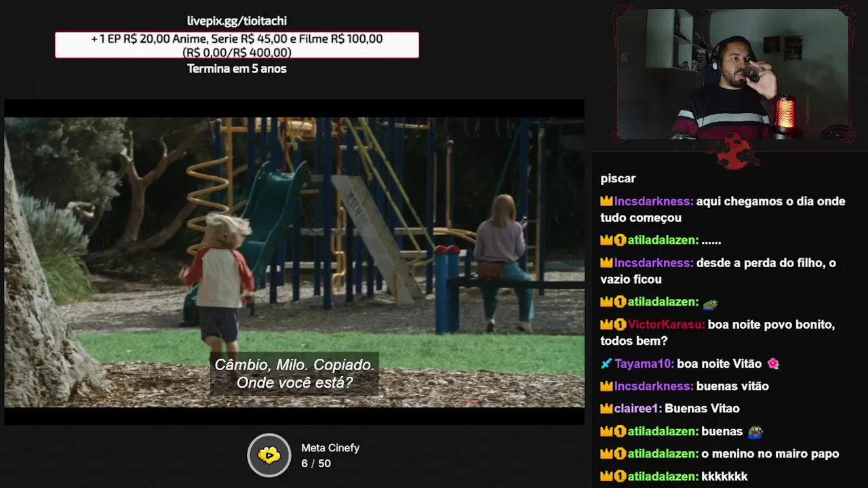
Task: Click the emote in atiladalazen's emote-only message
Action: coord(710,302)
